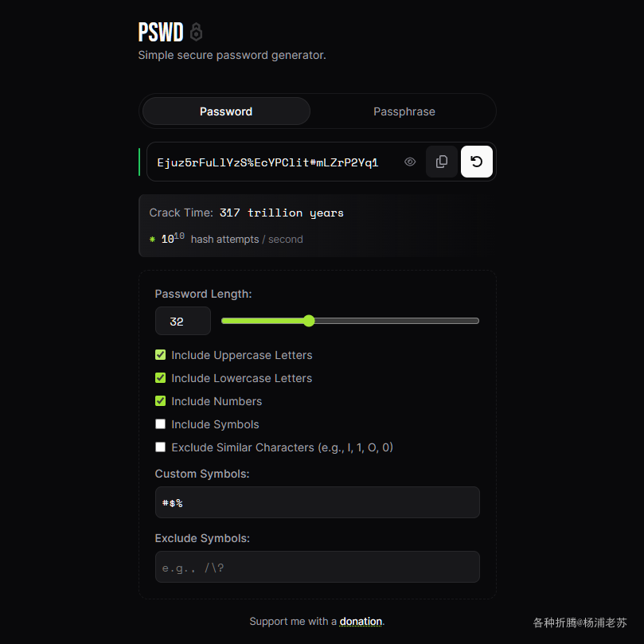Viewport: 644px width, 644px height.
Task: Copy the generated password to clipboard
Action: (442, 162)
